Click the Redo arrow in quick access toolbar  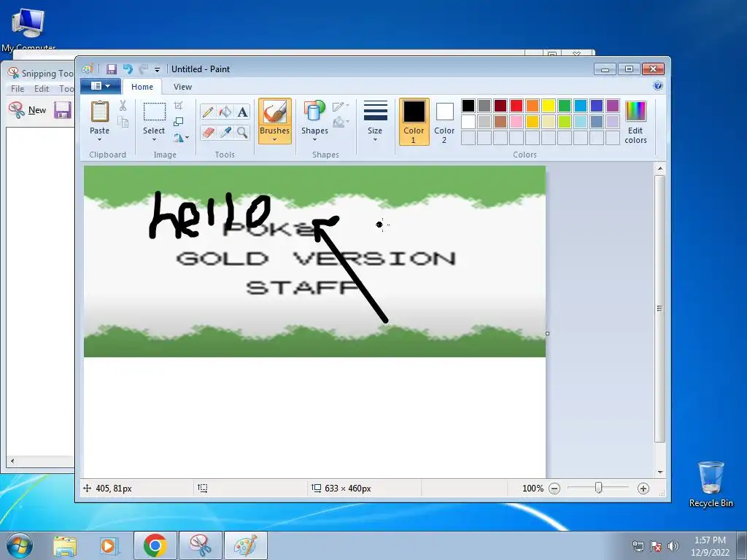pos(144,69)
